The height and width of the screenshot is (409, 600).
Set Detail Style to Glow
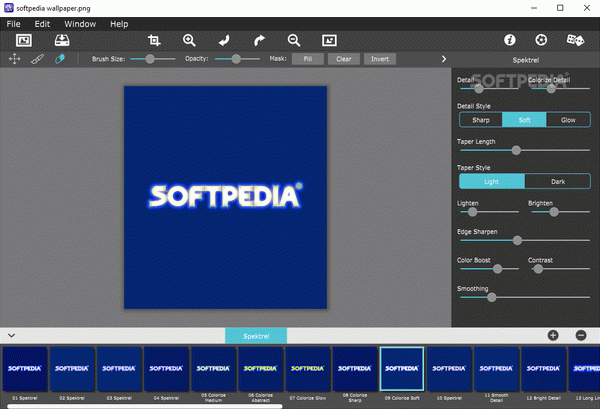point(568,120)
